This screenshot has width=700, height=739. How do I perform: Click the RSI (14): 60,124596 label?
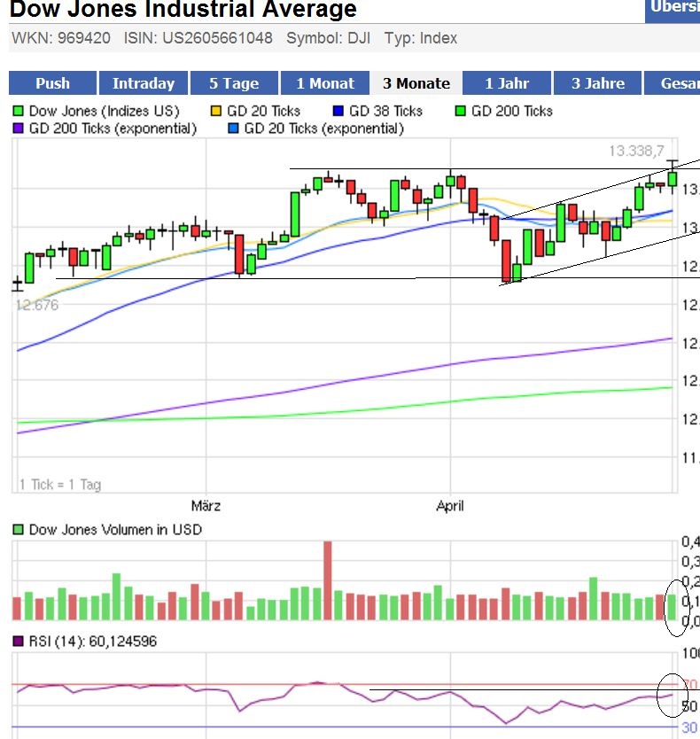[x=93, y=642]
